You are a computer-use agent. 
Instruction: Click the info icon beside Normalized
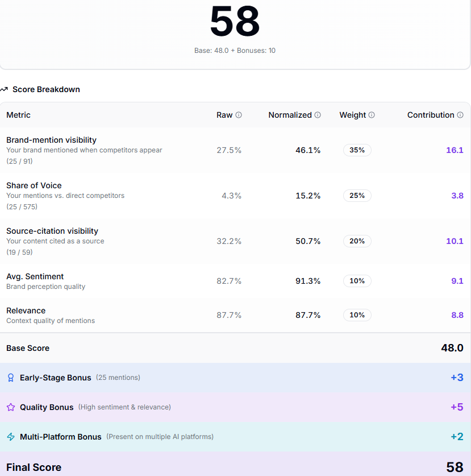click(x=318, y=115)
